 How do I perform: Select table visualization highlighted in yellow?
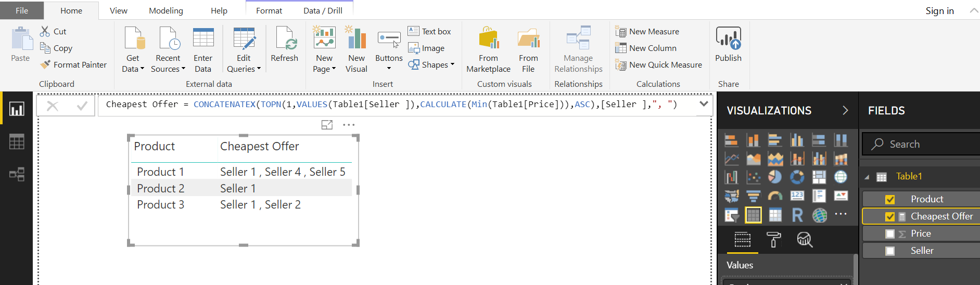(753, 215)
